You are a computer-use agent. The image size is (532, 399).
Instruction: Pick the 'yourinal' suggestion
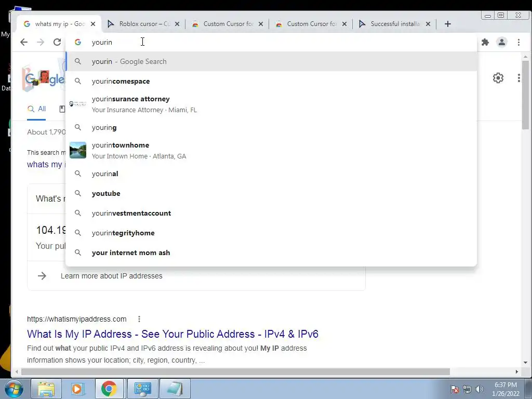271,174
